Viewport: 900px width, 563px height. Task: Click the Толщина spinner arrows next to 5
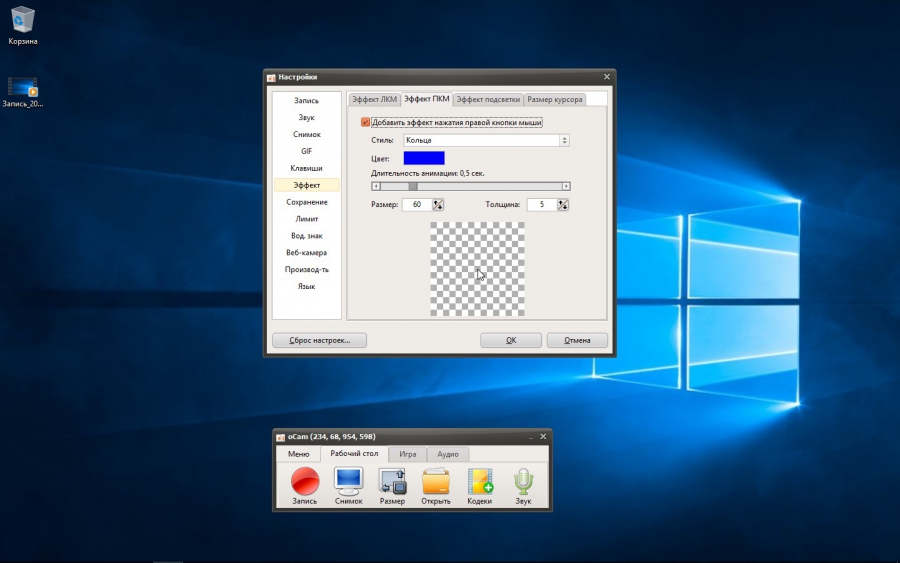pyautogui.click(x=563, y=205)
